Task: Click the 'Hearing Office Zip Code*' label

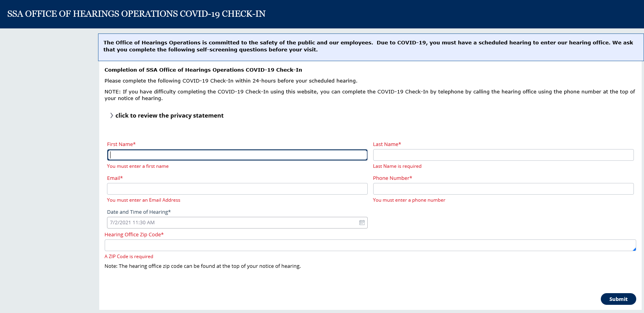Action: pos(134,235)
